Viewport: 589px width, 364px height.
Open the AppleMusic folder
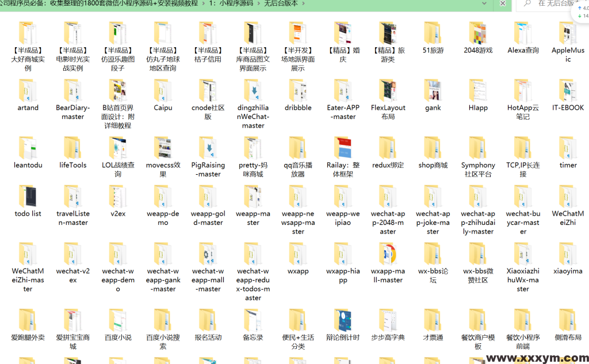(568, 37)
